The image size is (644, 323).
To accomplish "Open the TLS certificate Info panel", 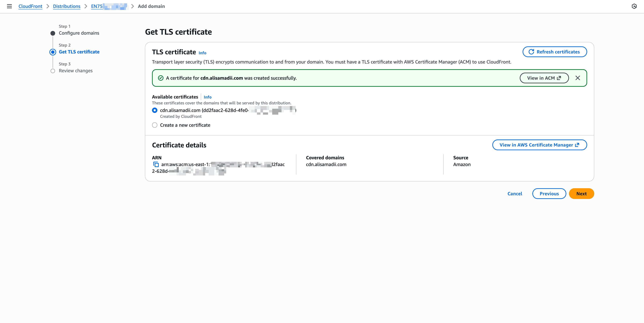I will click(202, 53).
